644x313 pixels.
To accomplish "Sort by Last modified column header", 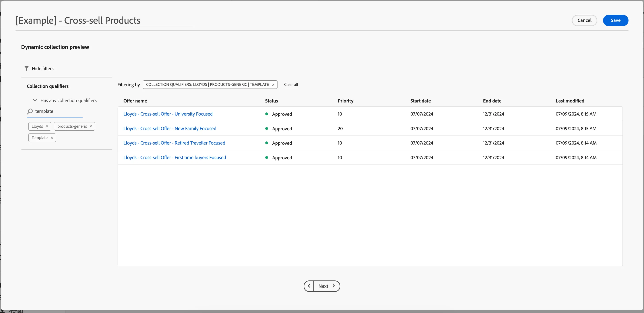I will click(570, 101).
